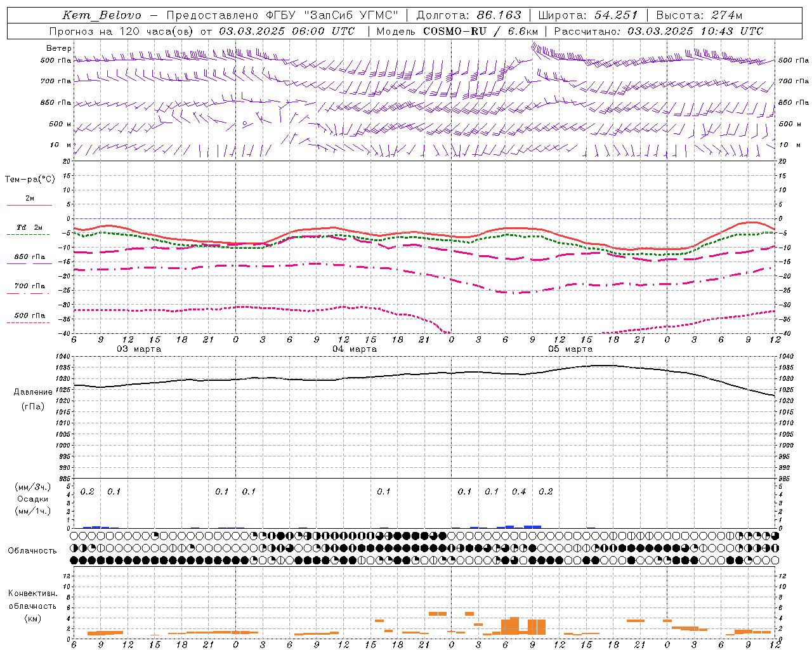Image resolution: width=812 pixels, height=650 pixels.
Task: Click the forecast start time 03.03.2025 06:00 UTC
Action: [286, 31]
